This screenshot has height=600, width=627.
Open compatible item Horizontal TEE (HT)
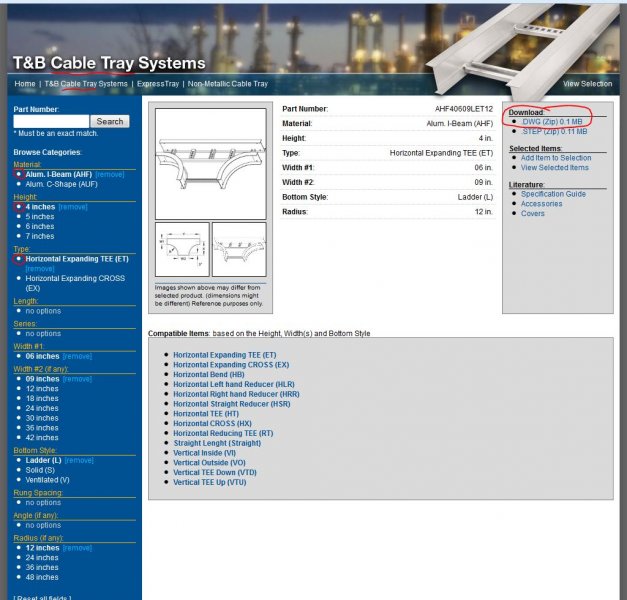pos(206,414)
